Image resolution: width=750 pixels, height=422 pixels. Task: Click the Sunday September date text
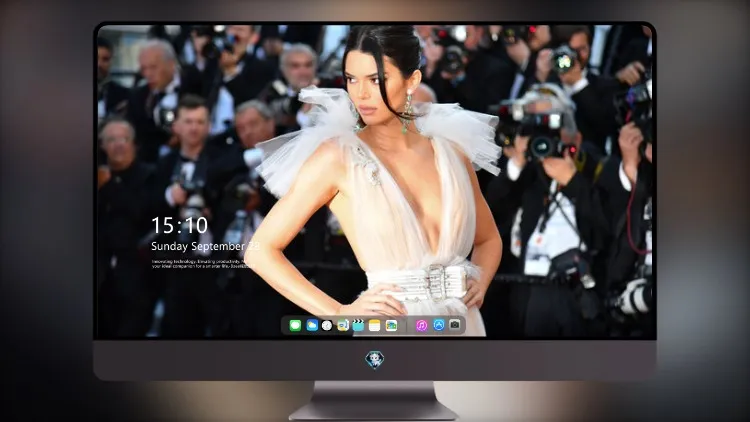click(205, 246)
